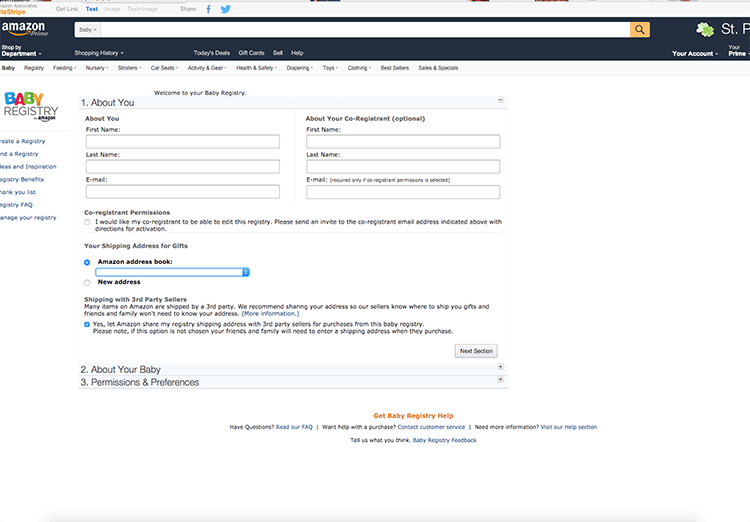This screenshot has width=750, height=522.
Task: Open the Best Sellers baby tab
Action: (394, 68)
